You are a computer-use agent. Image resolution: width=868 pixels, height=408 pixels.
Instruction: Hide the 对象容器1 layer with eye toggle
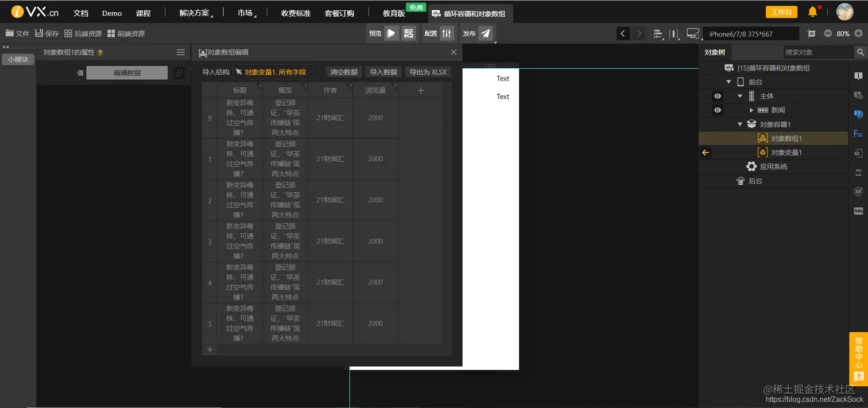point(716,124)
